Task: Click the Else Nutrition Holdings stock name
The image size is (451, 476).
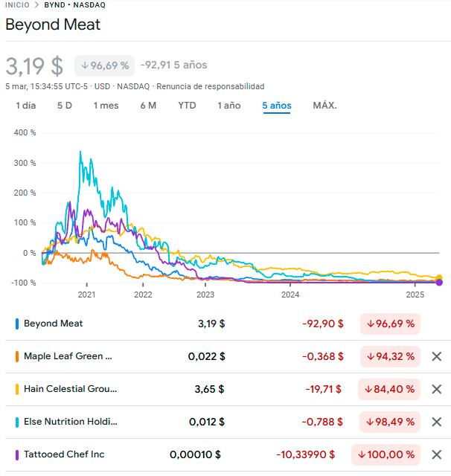Action: pyautogui.click(x=71, y=422)
